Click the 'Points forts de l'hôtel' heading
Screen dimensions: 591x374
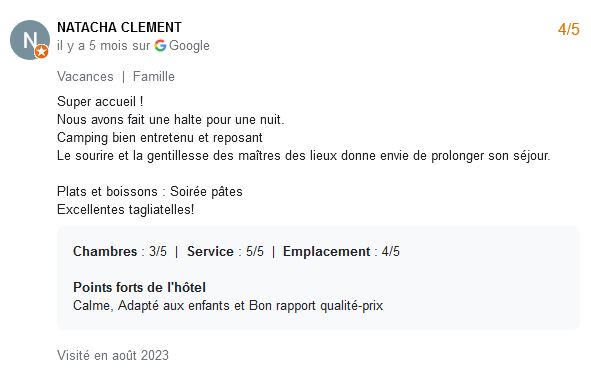pos(139,287)
